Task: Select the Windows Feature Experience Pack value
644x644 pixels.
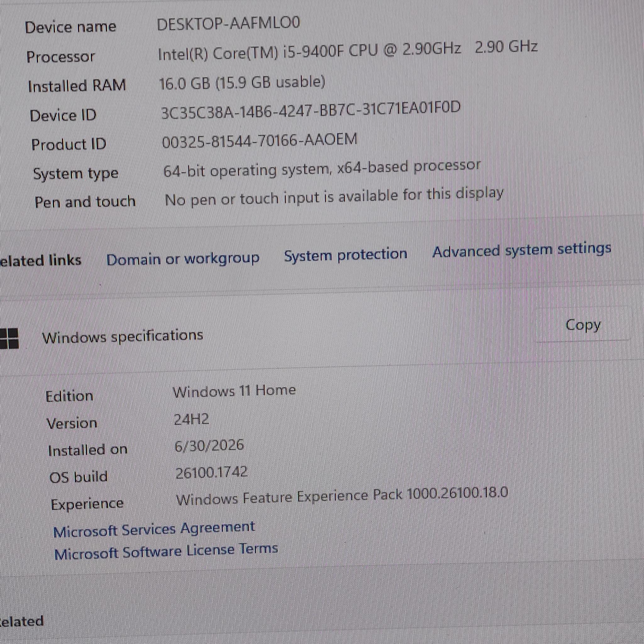Action: tap(342, 496)
